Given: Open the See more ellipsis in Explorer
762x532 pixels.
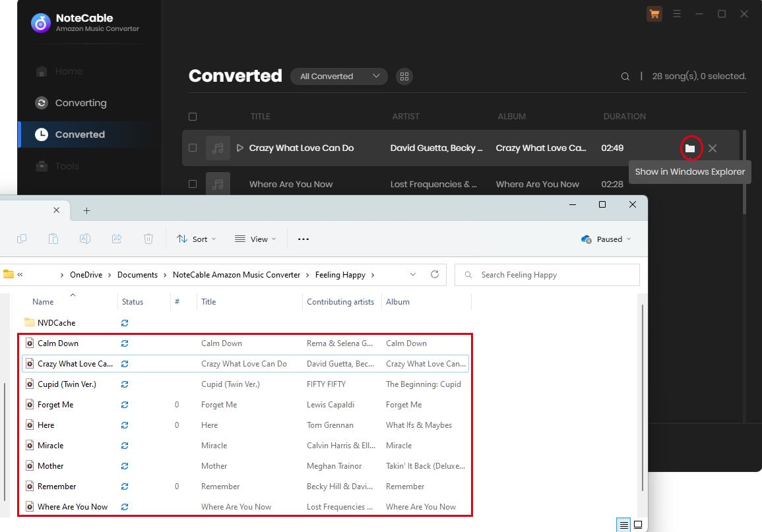Looking at the screenshot, I should (x=303, y=239).
